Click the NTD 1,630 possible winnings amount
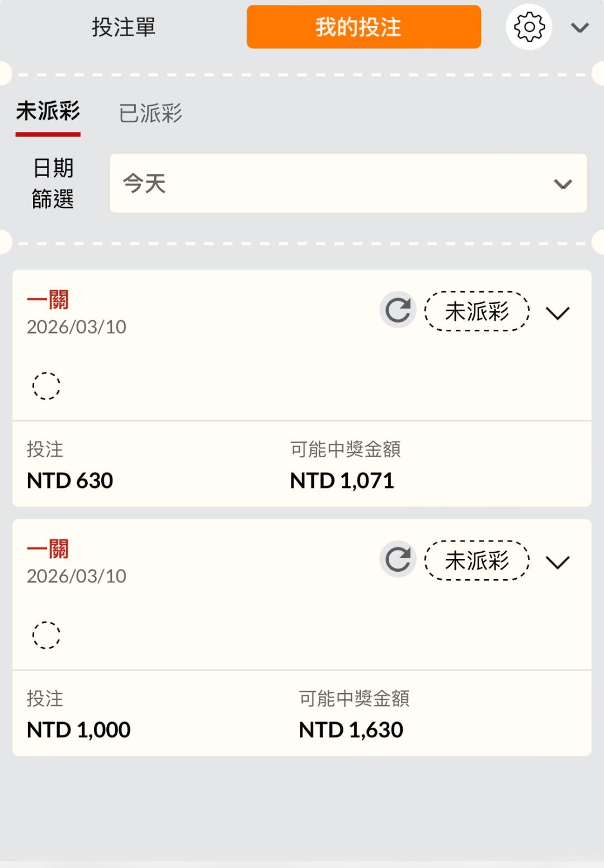The image size is (604, 868). [351, 730]
